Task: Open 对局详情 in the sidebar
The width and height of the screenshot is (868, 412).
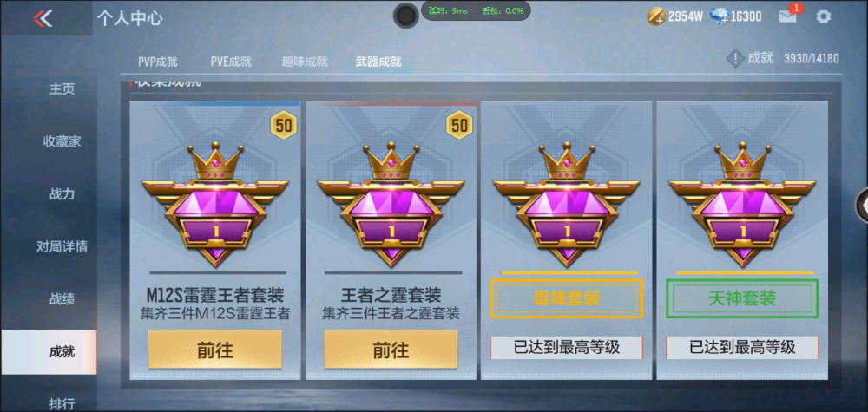Action: [x=62, y=246]
